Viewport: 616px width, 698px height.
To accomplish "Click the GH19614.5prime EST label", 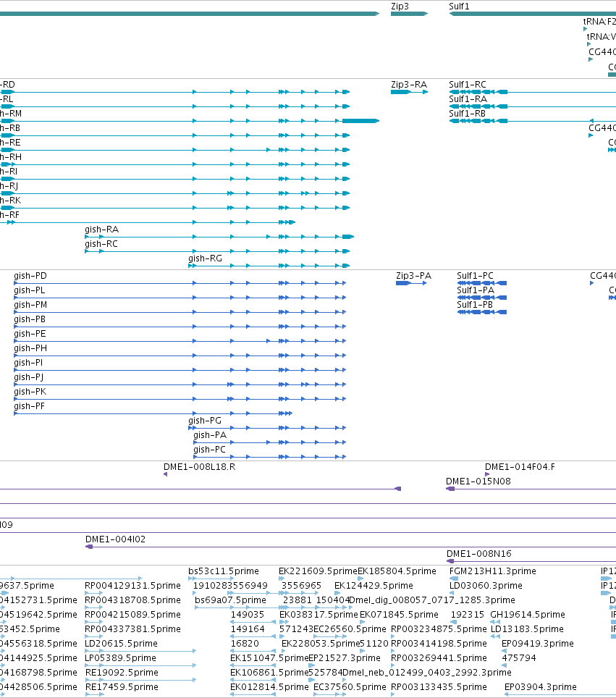I will click(528, 614).
